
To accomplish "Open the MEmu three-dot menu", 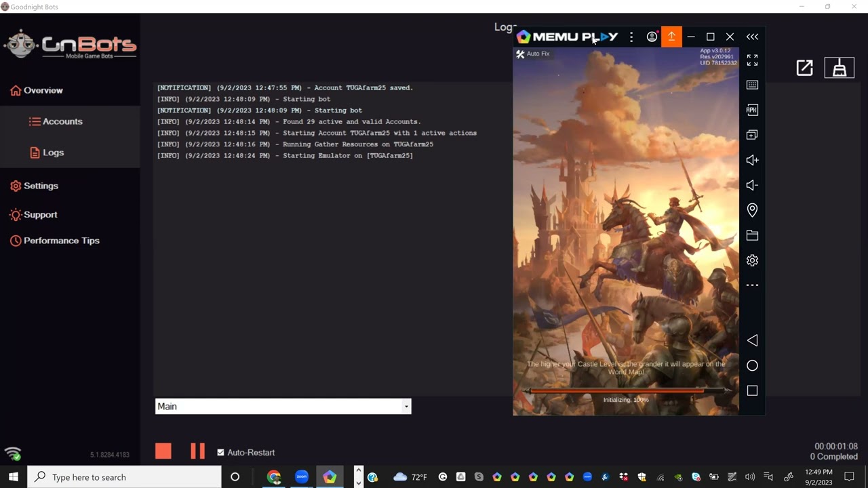I will pyautogui.click(x=631, y=37).
